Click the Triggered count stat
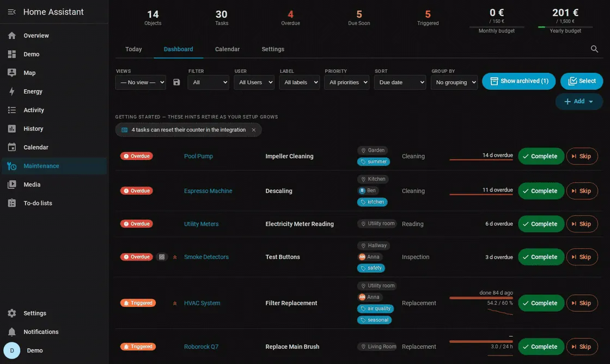 tap(428, 18)
